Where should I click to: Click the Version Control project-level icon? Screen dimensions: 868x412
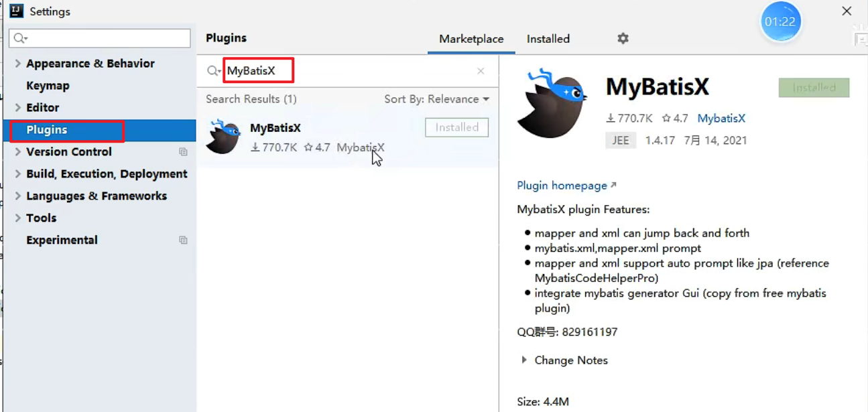pos(183,152)
